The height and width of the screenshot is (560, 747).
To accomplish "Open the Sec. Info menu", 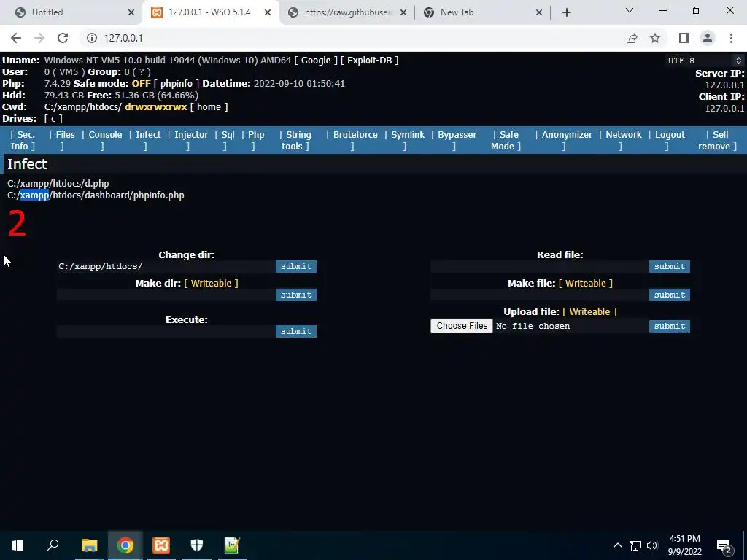I will pos(23,141).
